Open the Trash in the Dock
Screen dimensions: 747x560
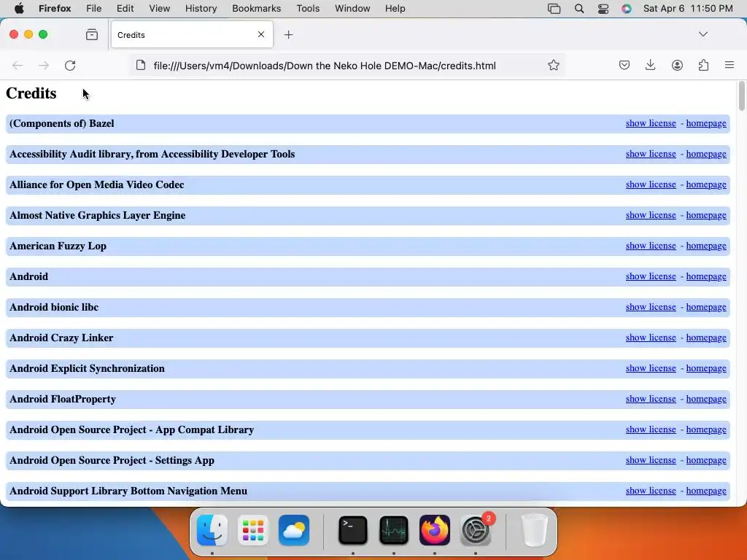[534, 530]
